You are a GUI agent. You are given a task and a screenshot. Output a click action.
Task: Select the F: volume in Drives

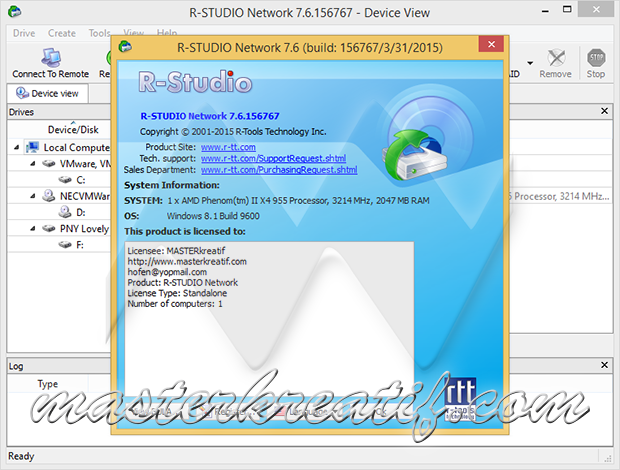tap(80, 245)
